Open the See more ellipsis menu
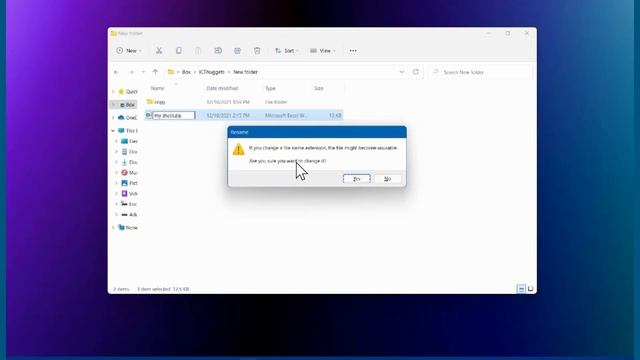The height and width of the screenshot is (360, 640). tap(353, 51)
